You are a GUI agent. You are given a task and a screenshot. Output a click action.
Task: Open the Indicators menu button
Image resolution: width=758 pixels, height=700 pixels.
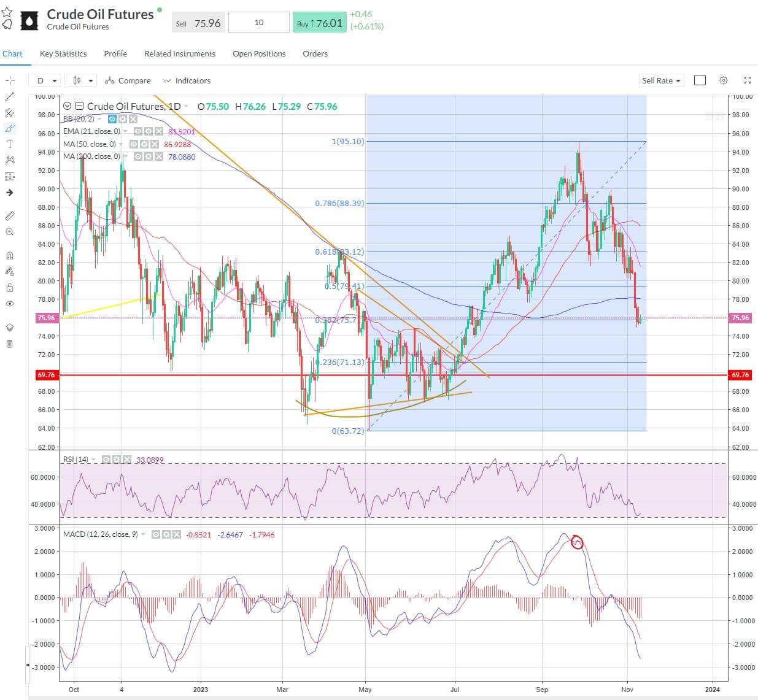pyautogui.click(x=187, y=80)
